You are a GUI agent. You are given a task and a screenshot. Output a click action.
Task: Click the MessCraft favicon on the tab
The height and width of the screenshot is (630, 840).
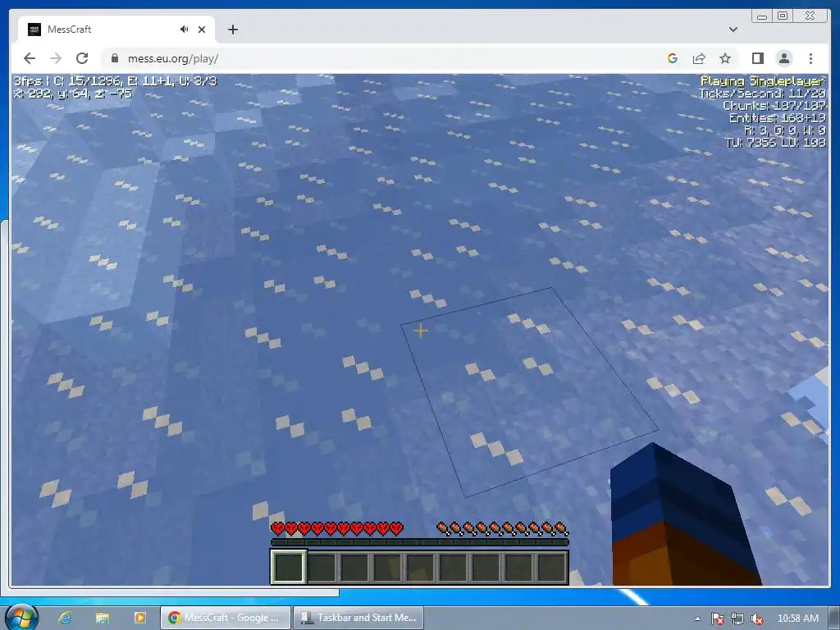(x=34, y=30)
